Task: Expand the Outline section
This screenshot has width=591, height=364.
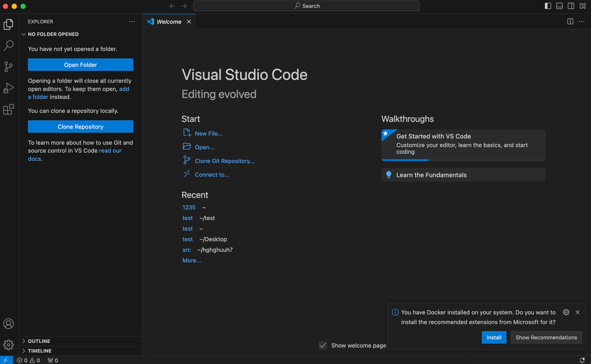Action: coord(39,341)
